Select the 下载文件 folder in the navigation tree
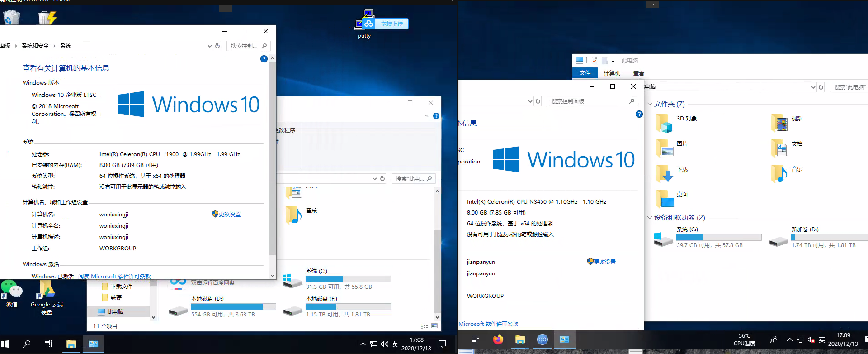Screen dimensions: 868x354 point(118,287)
